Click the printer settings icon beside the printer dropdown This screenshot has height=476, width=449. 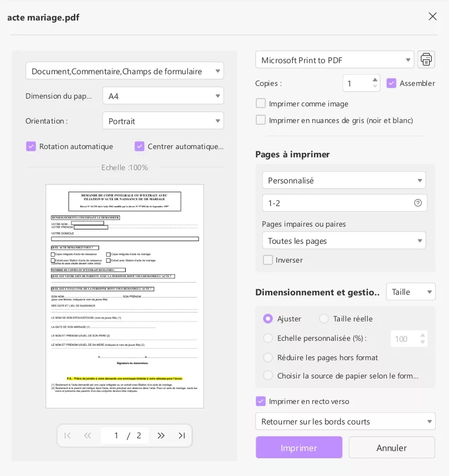coord(426,59)
